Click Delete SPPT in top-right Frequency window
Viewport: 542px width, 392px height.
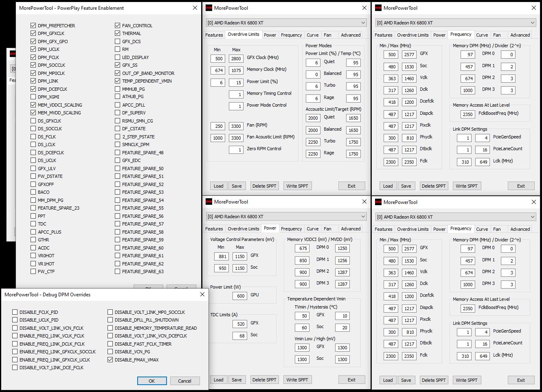pyautogui.click(x=434, y=186)
